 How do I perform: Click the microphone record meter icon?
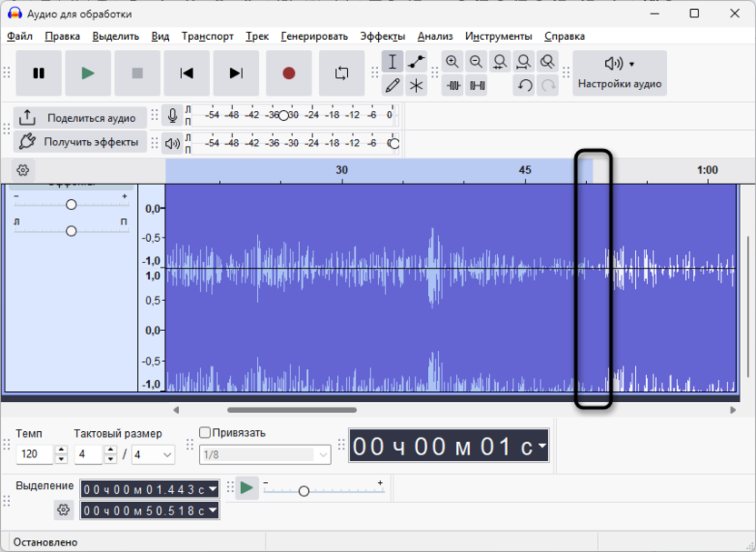point(173,116)
